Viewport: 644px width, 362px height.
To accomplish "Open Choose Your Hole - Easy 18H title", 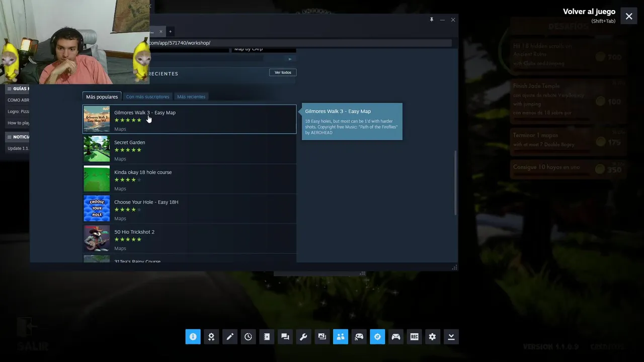I will point(146,202).
